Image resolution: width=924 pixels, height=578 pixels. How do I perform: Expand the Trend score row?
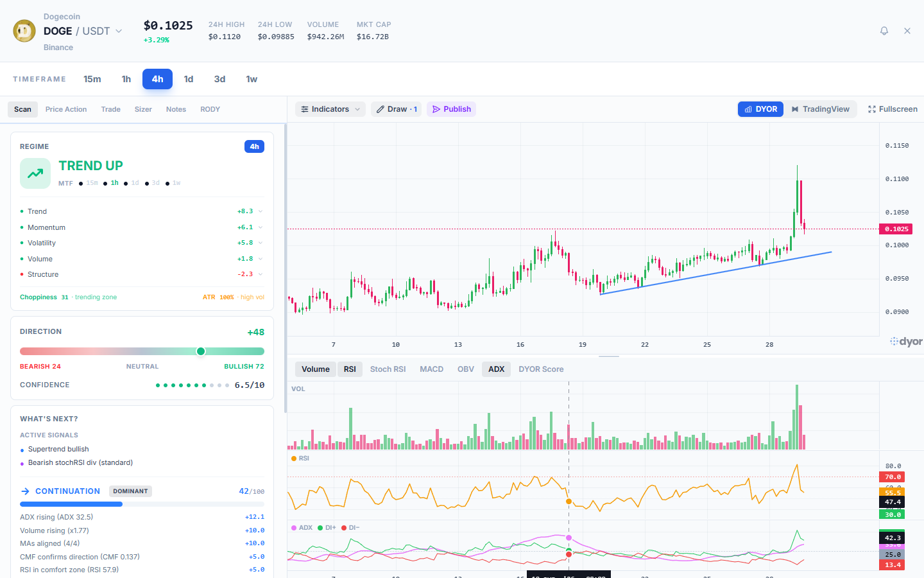click(x=260, y=211)
